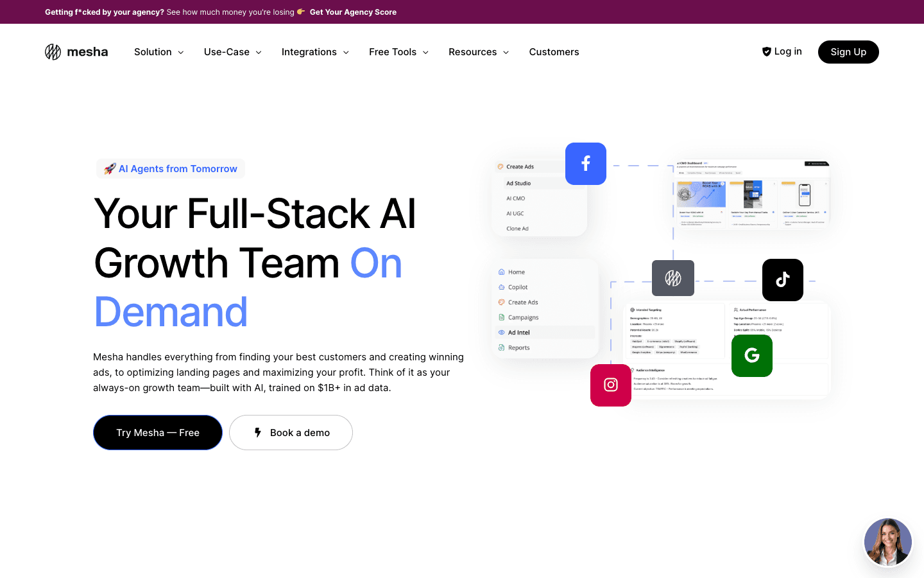Image resolution: width=924 pixels, height=578 pixels.
Task: Click the lightning bolt icon in Book a demo
Action: (x=258, y=433)
